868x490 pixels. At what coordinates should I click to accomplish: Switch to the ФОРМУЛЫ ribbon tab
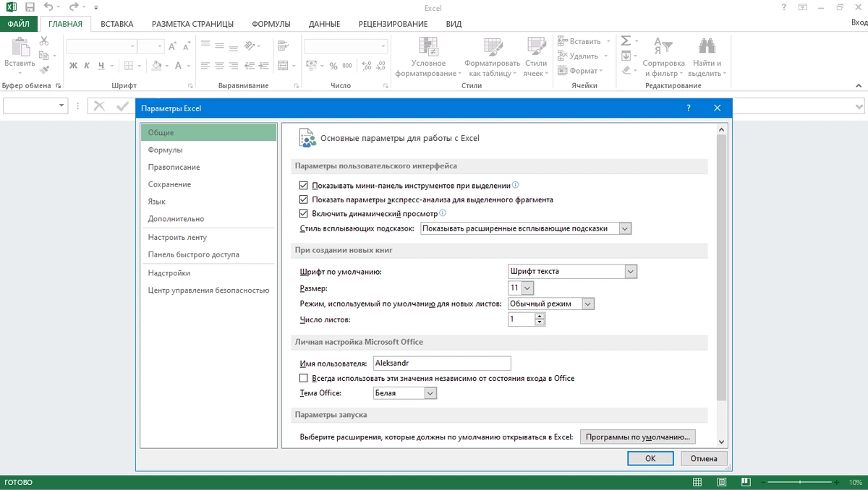(x=271, y=24)
